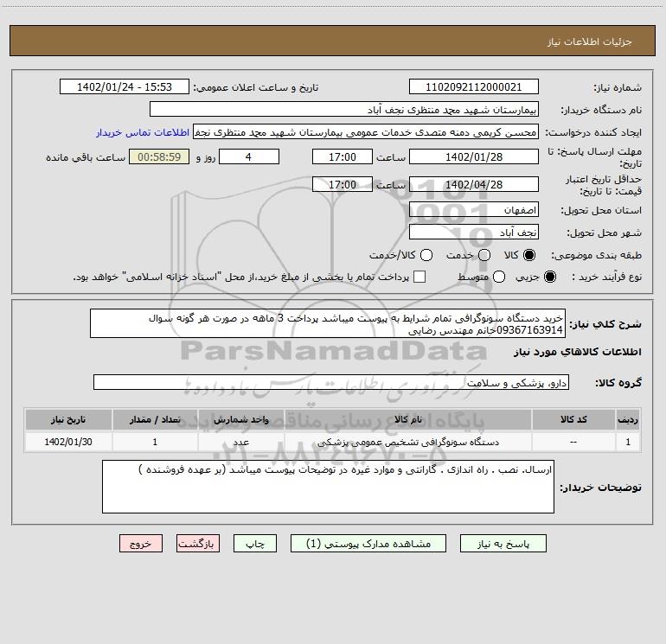Screen dimensions: 666x644
Task: Click the remaining time field 00:58:59
Action: pos(159,156)
